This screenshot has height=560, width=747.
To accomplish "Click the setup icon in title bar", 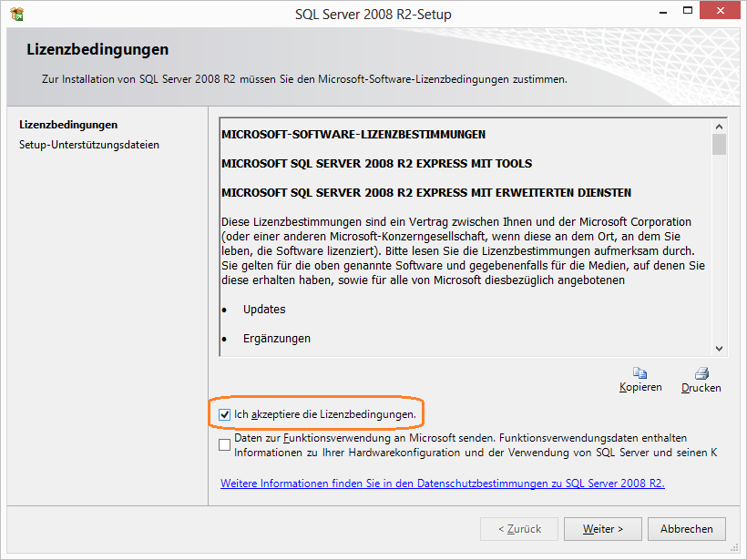I will [x=16, y=15].
